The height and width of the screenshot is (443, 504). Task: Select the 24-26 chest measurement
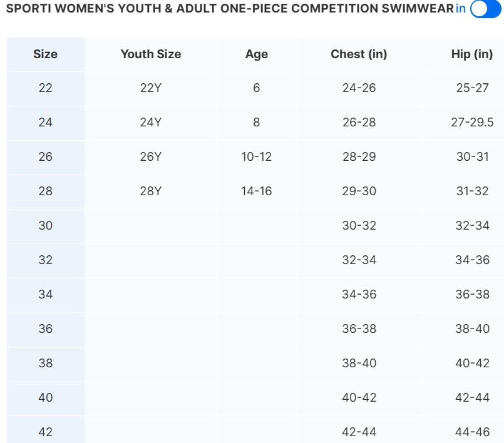(x=359, y=88)
